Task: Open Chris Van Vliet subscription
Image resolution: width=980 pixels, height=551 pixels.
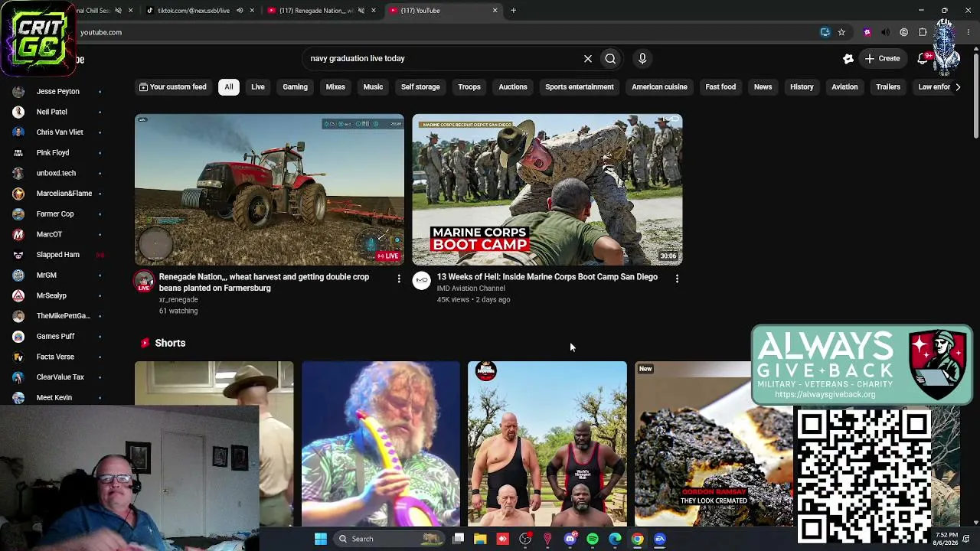Action: pyautogui.click(x=60, y=132)
